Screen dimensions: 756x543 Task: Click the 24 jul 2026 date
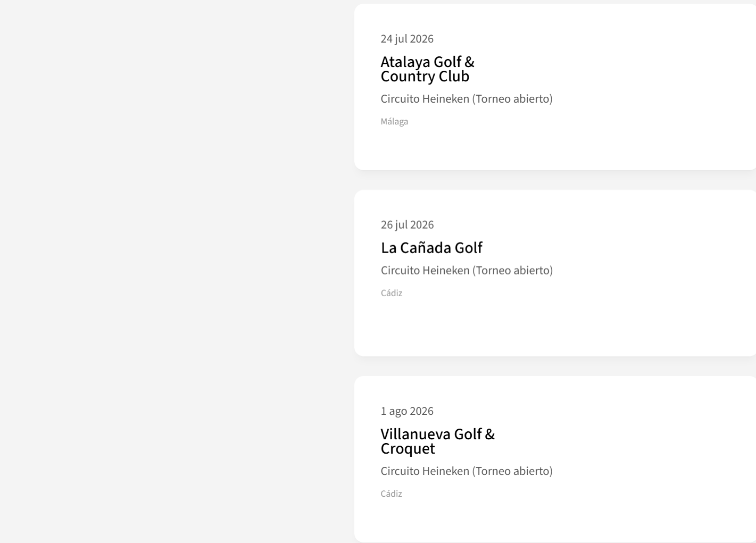[407, 39]
